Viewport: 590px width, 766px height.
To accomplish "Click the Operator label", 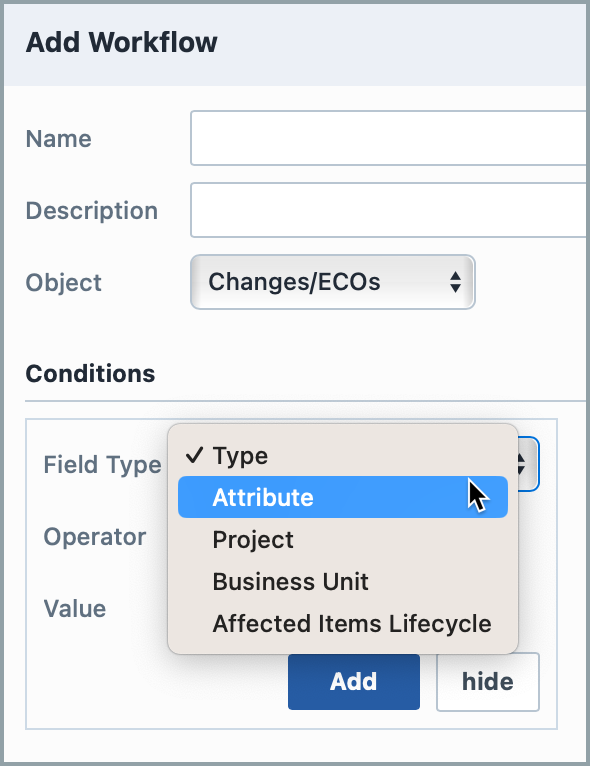I will pyautogui.click(x=95, y=537).
